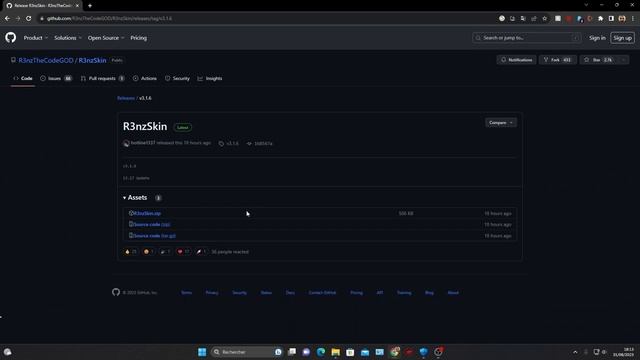Go back to Releases via breadcrumb
Viewport: 640px width, 360px height.
pos(126,98)
